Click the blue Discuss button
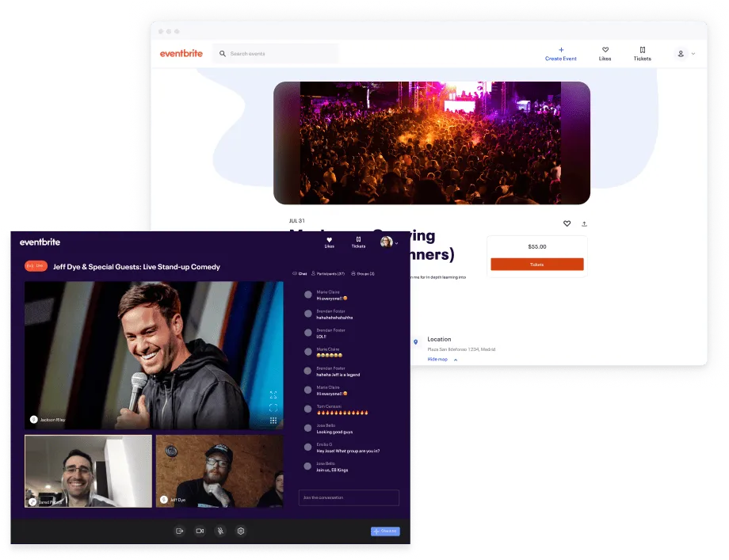 pyautogui.click(x=385, y=531)
